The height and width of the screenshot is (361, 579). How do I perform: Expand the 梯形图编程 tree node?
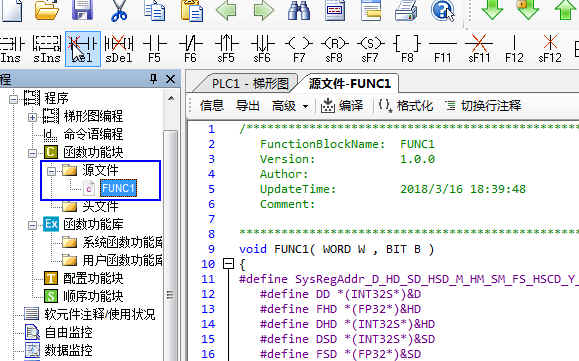(32, 117)
